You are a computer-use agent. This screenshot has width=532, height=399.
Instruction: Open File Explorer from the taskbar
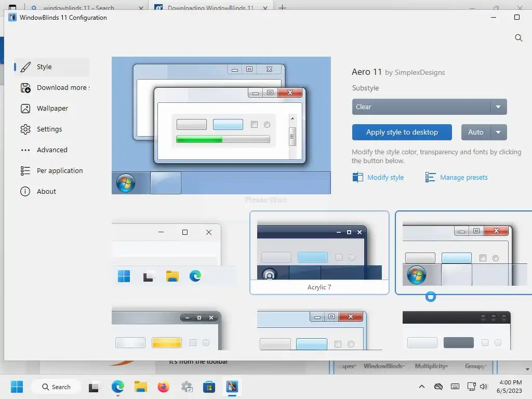click(x=140, y=387)
